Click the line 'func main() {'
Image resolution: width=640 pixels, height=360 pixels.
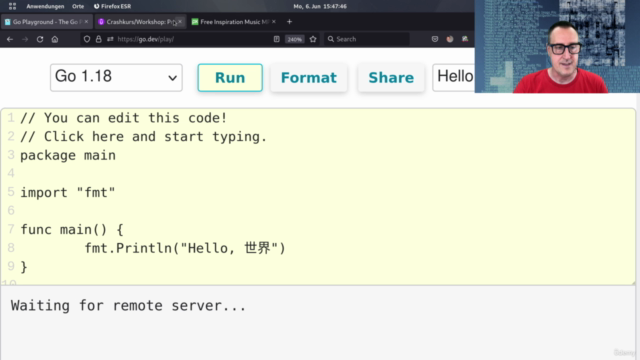click(x=72, y=230)
